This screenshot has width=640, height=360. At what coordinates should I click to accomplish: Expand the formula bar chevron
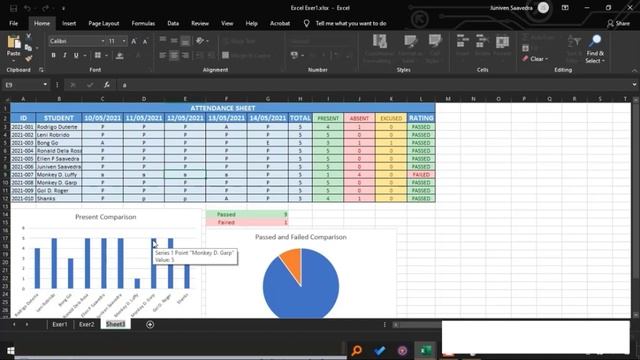point(634,84)
